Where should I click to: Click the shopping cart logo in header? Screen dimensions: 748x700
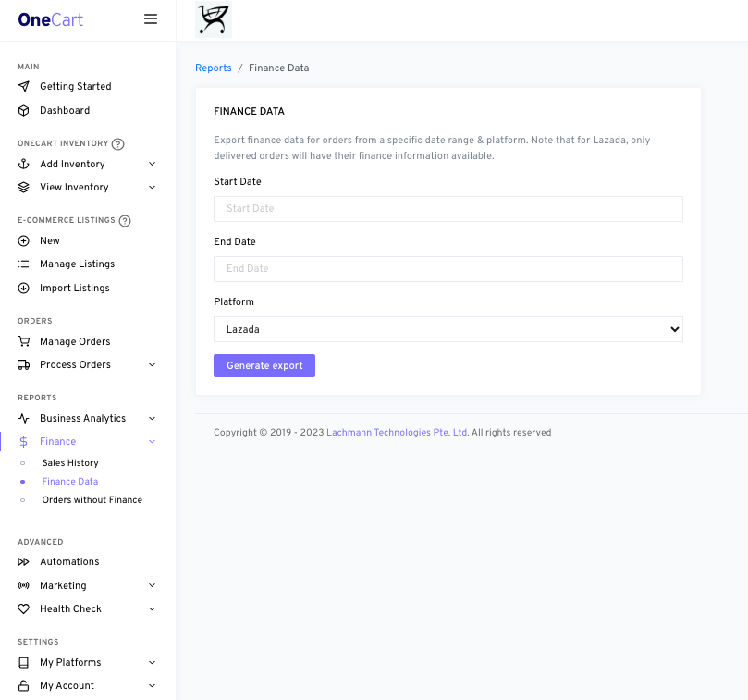(214, 19)
